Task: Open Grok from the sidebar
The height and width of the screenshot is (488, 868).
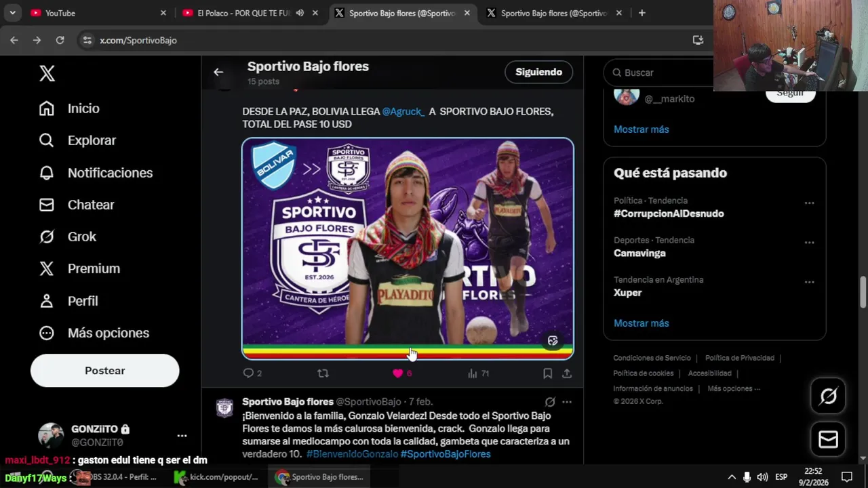Action: point(68,237)
